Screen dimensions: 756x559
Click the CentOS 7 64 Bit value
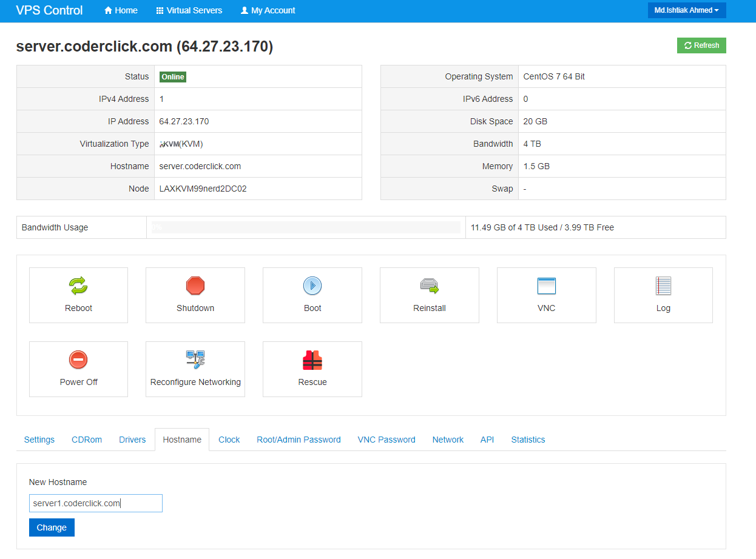pos(554,76)
